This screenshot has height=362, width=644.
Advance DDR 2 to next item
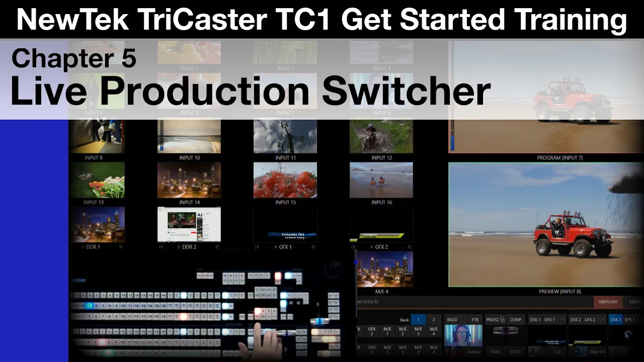tap(217, 247)
